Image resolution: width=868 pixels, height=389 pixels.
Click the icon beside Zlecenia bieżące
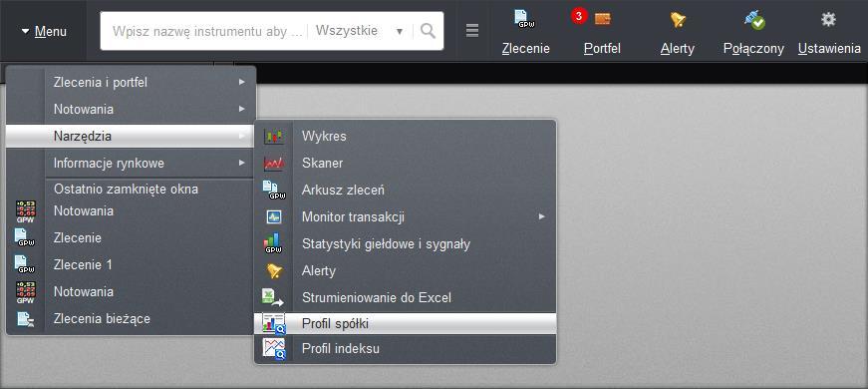click(x=26, y=319)
